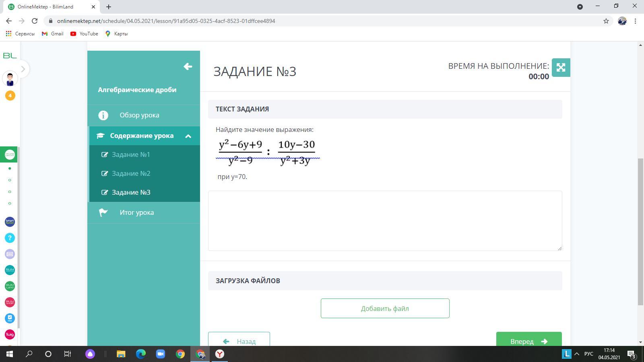This screenshot has height=362, width=644.
Task: Open the question mark help icon
Action: click(10, 238)
